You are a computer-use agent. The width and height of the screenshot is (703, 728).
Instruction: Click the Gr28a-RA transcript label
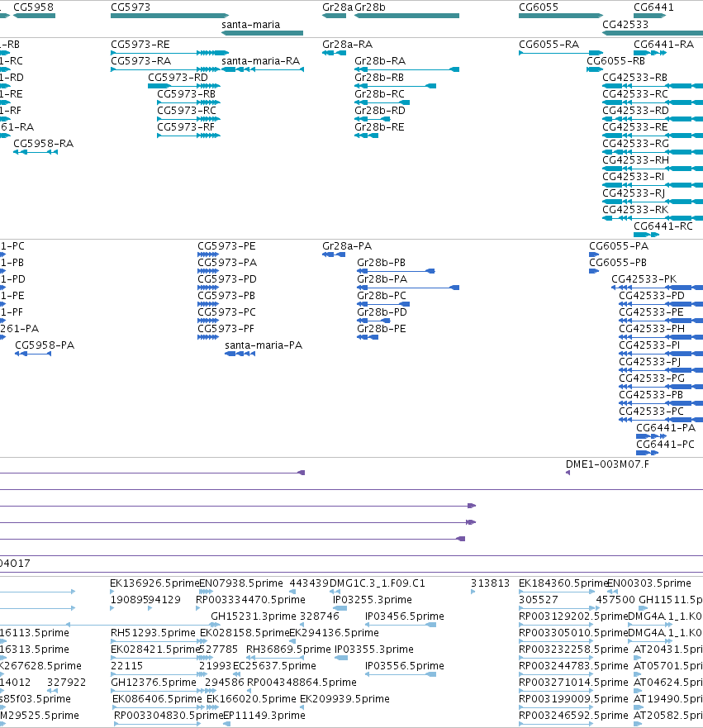[348, 45]
